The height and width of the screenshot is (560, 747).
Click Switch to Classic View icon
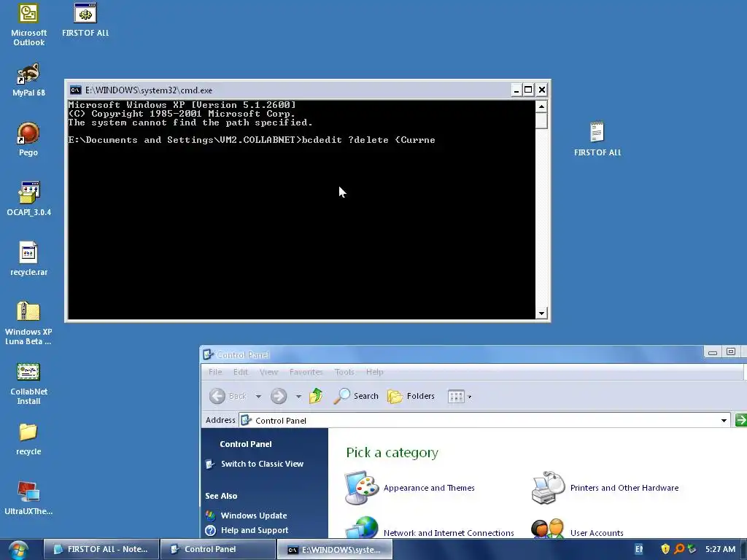tap(210, 464)
